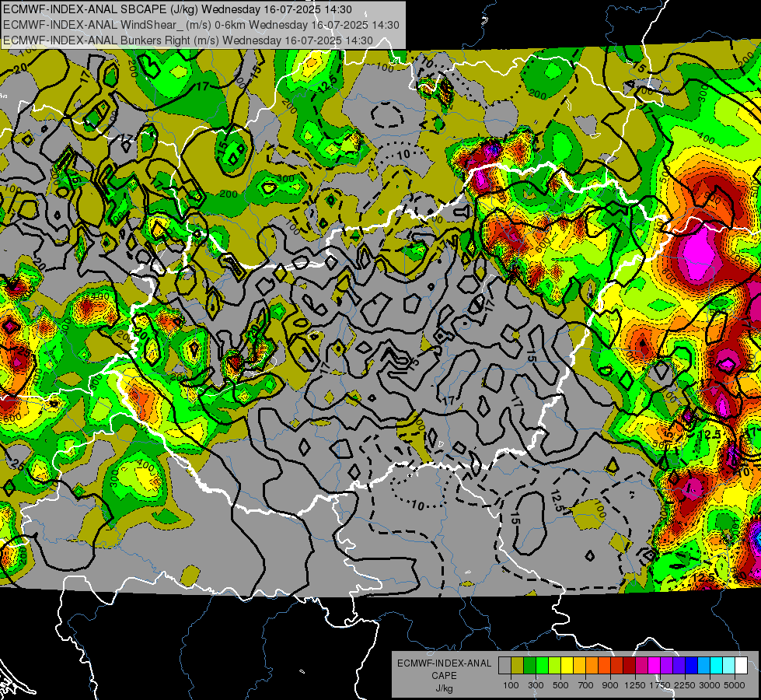This screenshot has width=761, height=700.
Task: Click the bright magenta legend swatch
Action: click(x=655, y=666)
